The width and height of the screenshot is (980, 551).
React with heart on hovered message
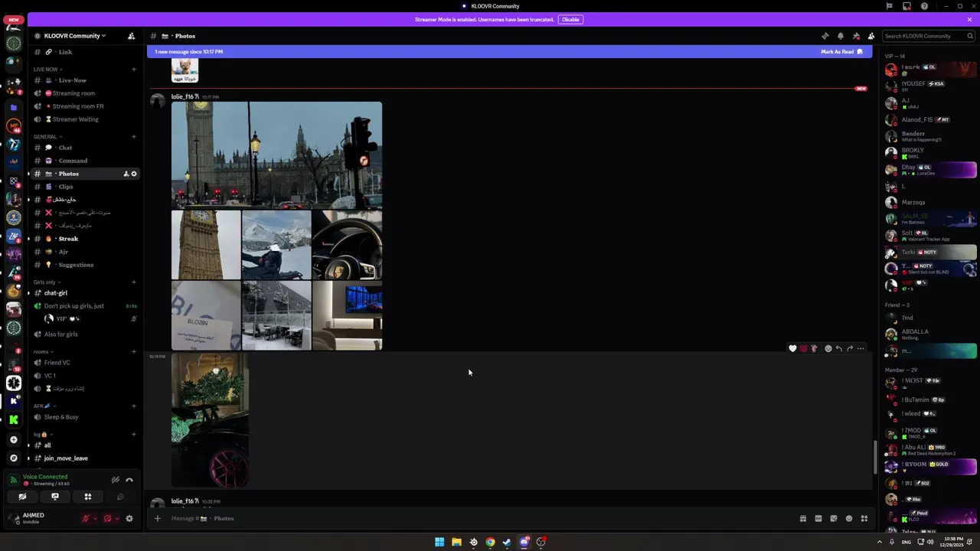pyautogui.click(x=792, y=349)
